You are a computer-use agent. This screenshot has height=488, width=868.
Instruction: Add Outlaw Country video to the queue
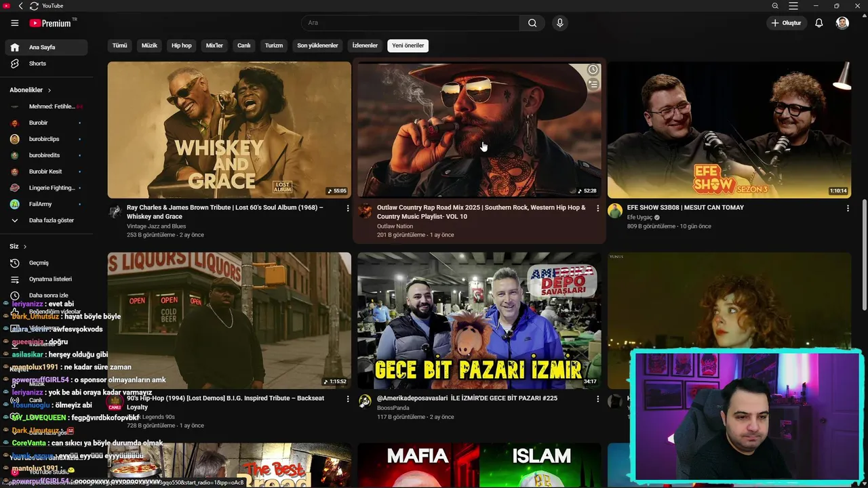pyautogui.click(x=593, y=84)
